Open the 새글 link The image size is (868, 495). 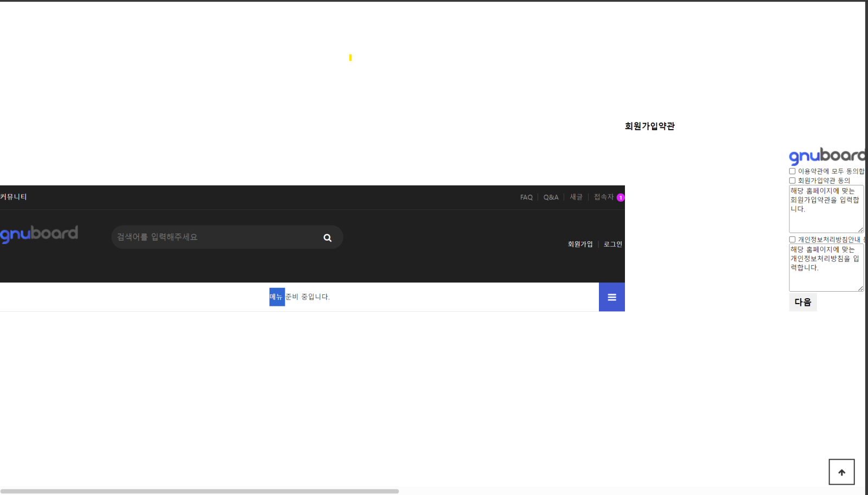[576, 197]
